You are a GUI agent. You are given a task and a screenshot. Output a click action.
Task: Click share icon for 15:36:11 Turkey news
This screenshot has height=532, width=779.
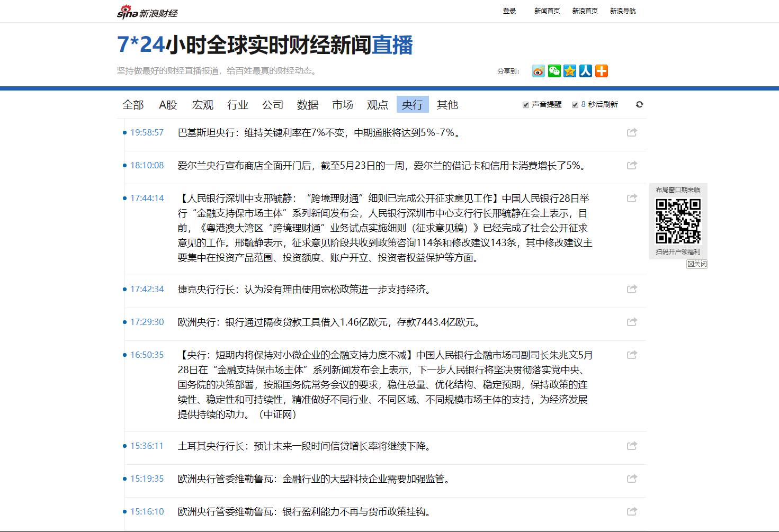pos(632,446)
